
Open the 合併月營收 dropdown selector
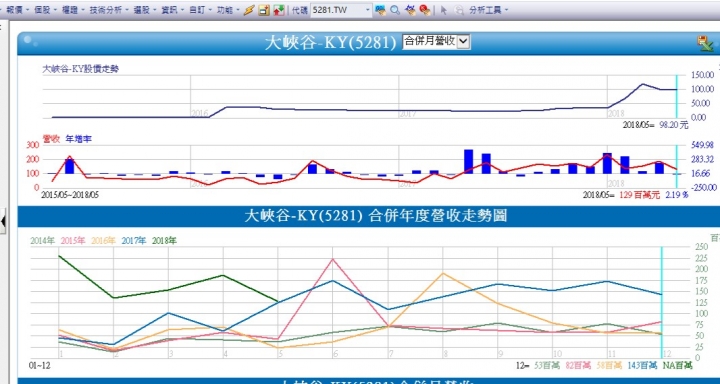point(436,42)
